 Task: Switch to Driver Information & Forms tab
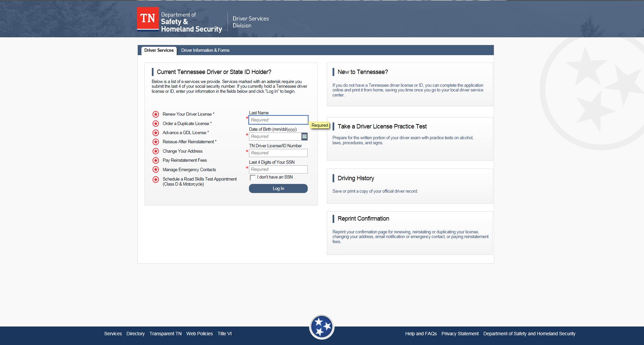205,50
